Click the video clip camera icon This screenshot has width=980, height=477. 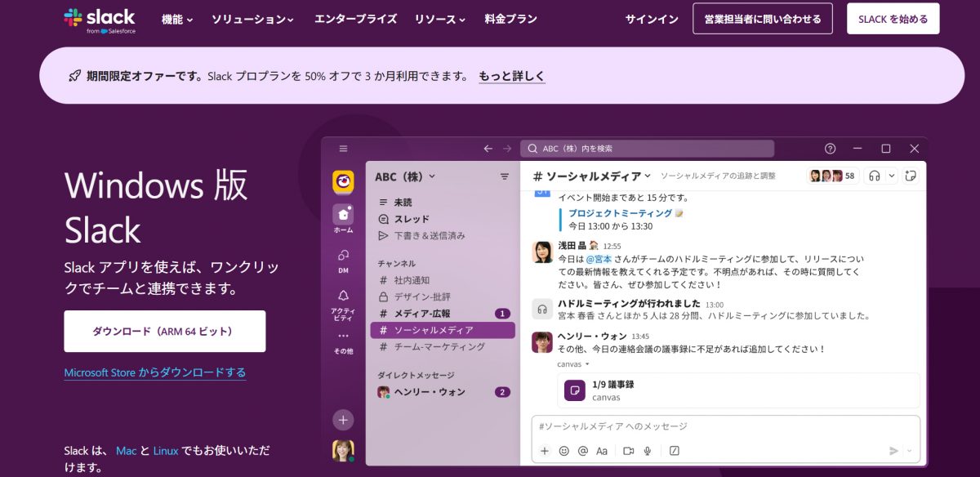[629, 451]
